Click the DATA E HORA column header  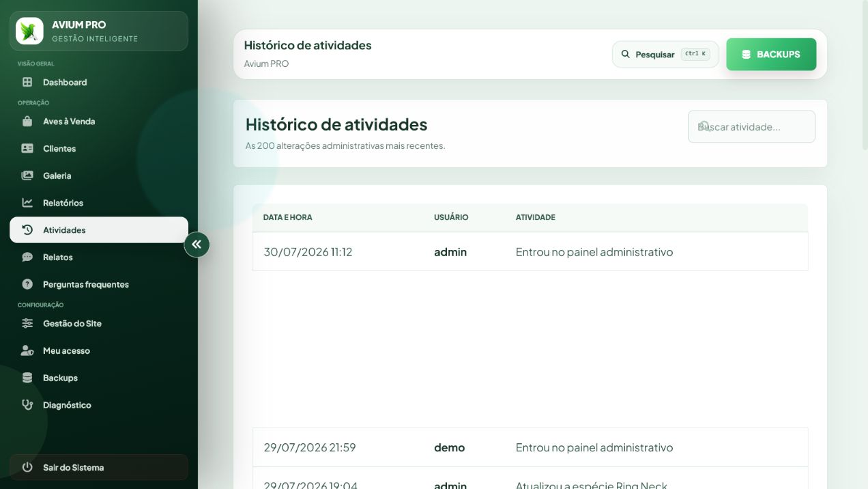pyautogui.click(x=287, y=217)
